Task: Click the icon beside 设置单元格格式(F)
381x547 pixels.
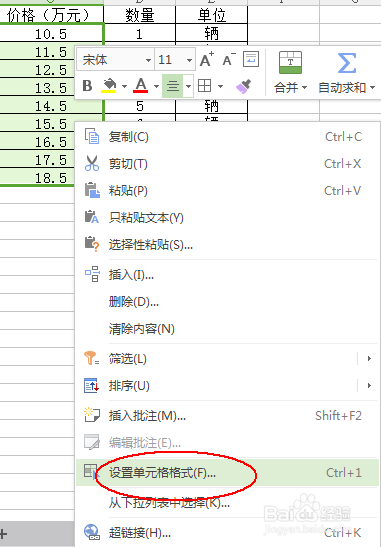Action: point(91,472)
